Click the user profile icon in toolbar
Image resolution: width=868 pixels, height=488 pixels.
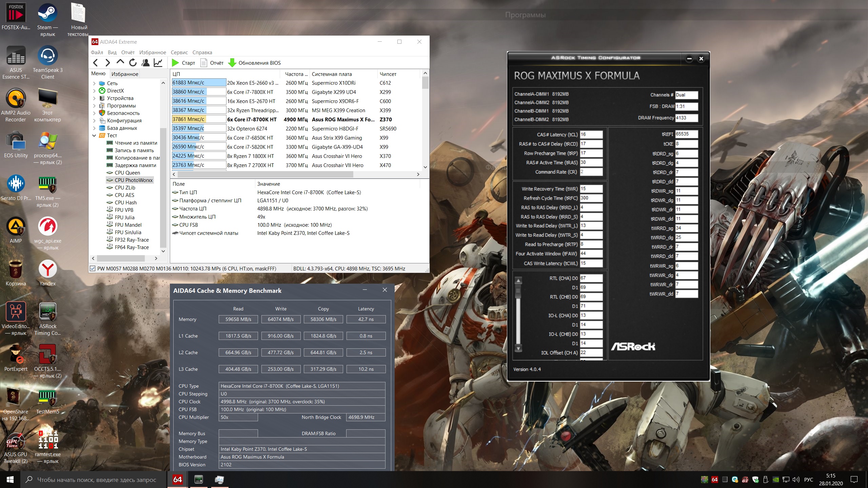coord(145,63)
